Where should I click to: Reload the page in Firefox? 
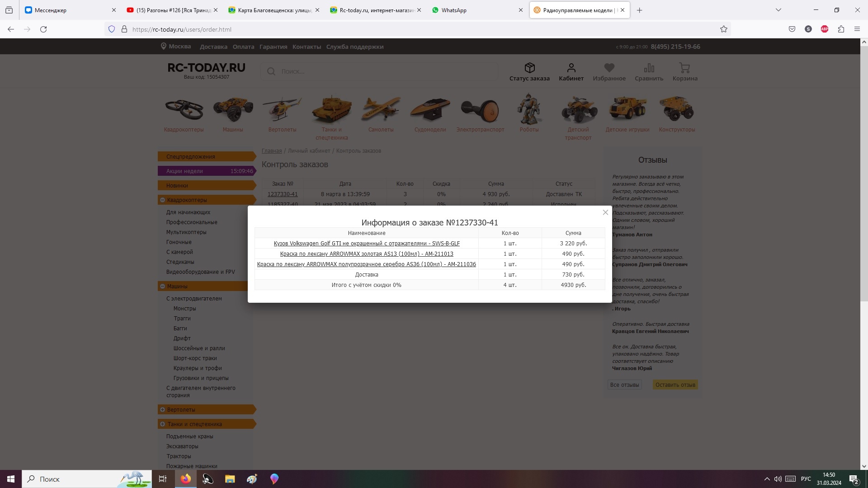(x=43, y=29)
